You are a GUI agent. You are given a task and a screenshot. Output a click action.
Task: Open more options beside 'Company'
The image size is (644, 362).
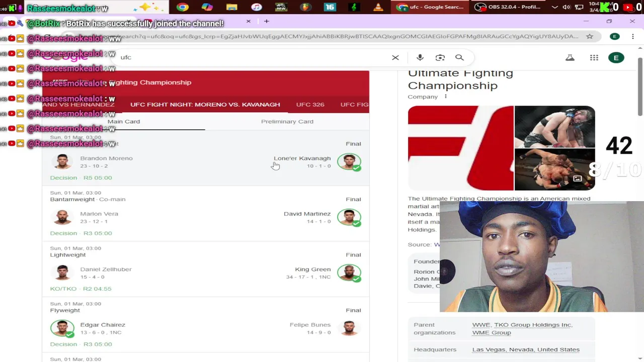point(445,97)
